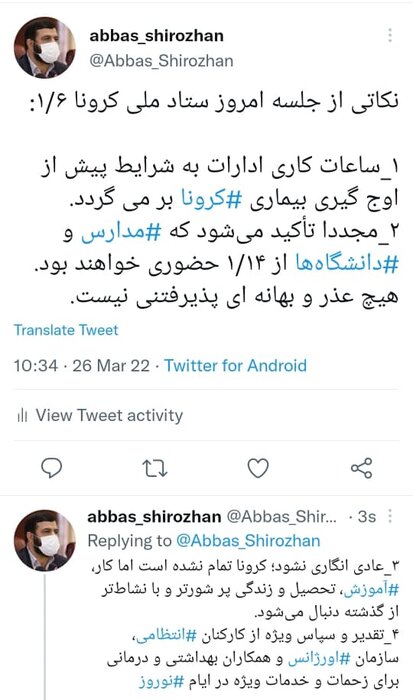Screen dimensions: 413x700
Task: Open the reply tweet's three-dot menu
Action: pos(390,516)
